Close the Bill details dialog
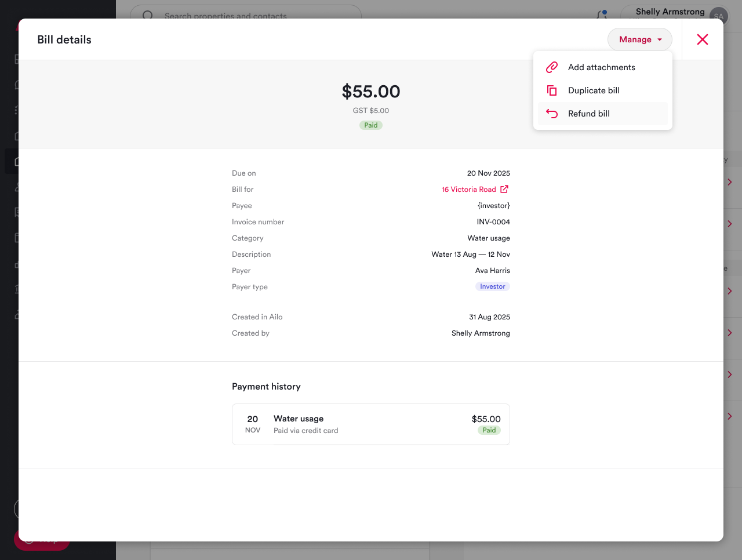 (x=703, y=39)
